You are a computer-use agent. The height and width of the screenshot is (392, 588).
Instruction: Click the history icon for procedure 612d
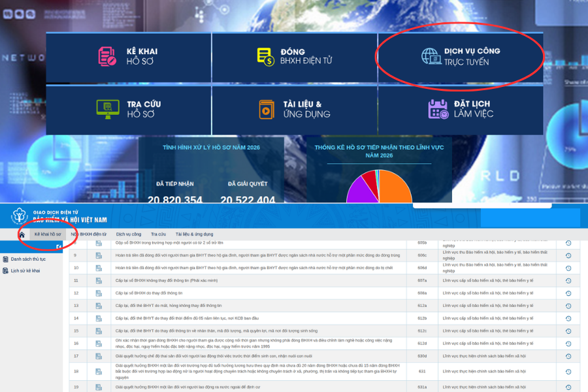[568, 344]
